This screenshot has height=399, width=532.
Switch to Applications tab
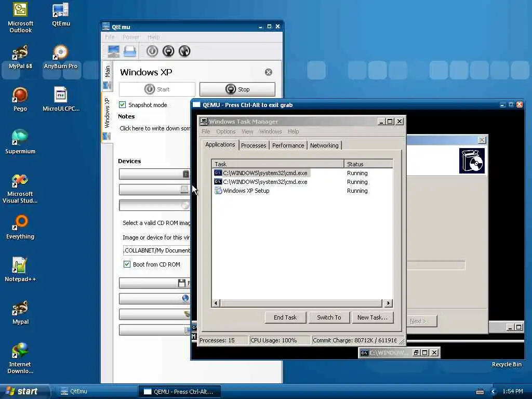[220, 144]
